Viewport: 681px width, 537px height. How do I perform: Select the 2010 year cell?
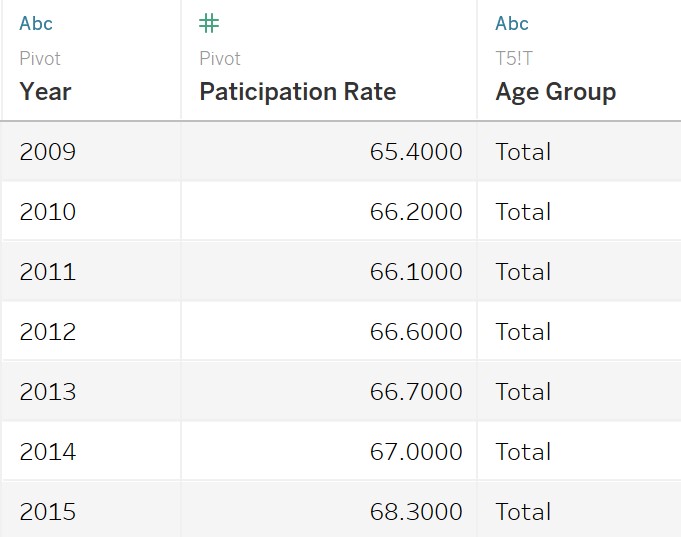tap(47, 212)
